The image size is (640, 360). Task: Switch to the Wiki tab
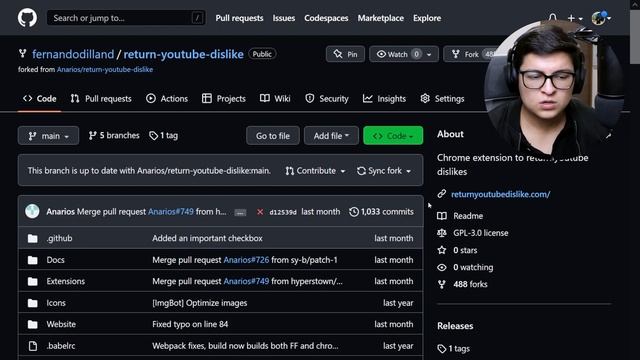[275, 98]
